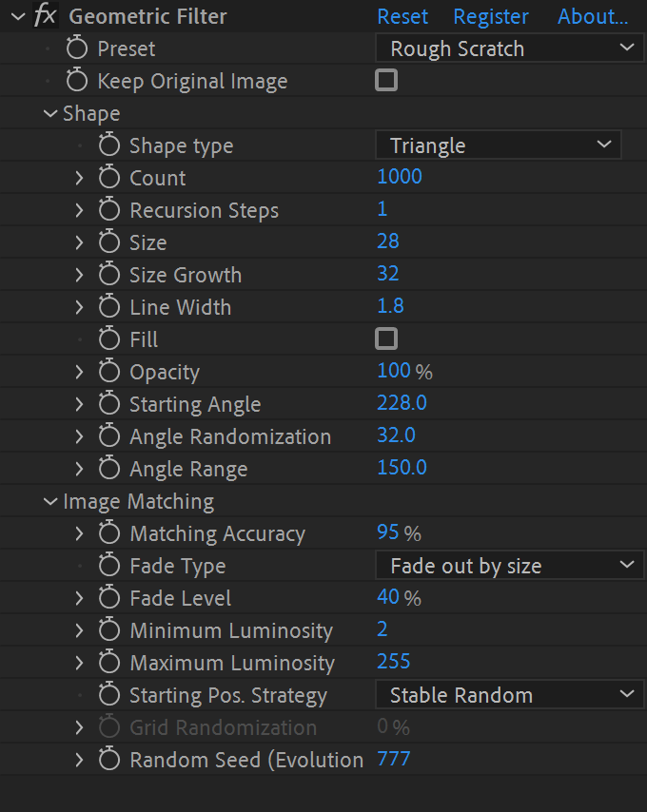The width and height of the screenshot is (647, 812).
Task: Click the stopwatch icon next to Preset
Action: click(x=77, y=48)
